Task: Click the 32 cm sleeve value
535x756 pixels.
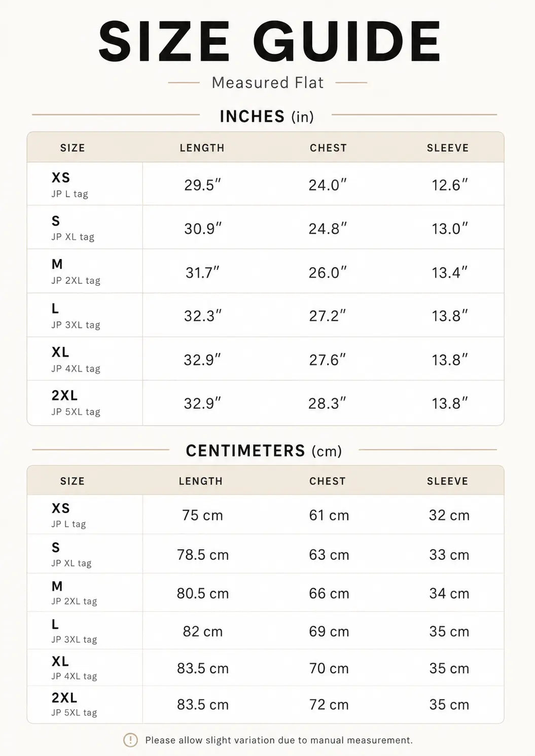Action: pos(449,515)
